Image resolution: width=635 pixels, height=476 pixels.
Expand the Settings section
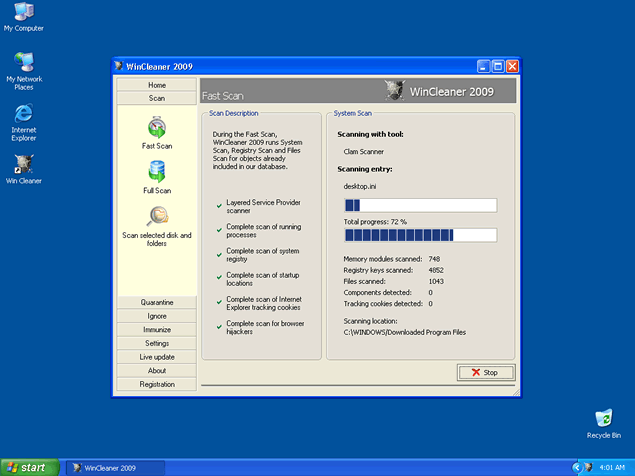click(157, 343)
